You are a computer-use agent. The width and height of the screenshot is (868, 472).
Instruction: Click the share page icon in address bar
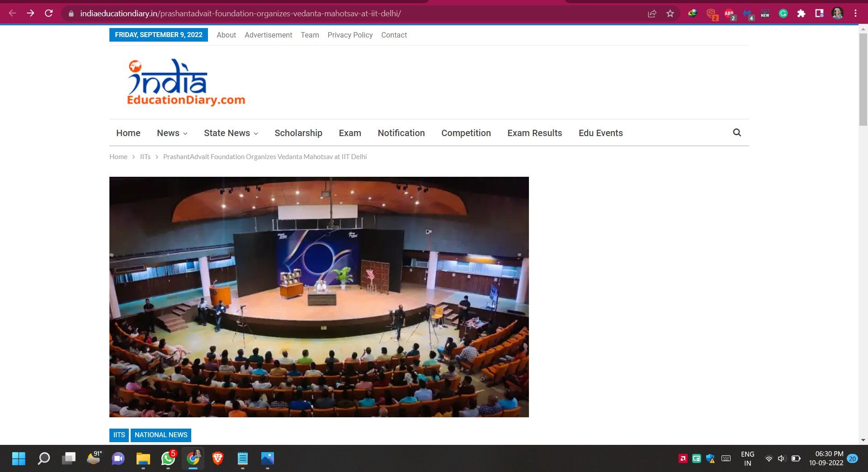[x=652, y=14]
